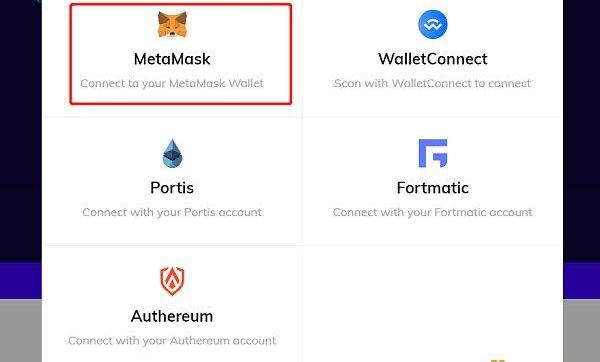600x362 pixels.
Task: Click the Fortmatic blue logo icon
Action: [433, 153]
